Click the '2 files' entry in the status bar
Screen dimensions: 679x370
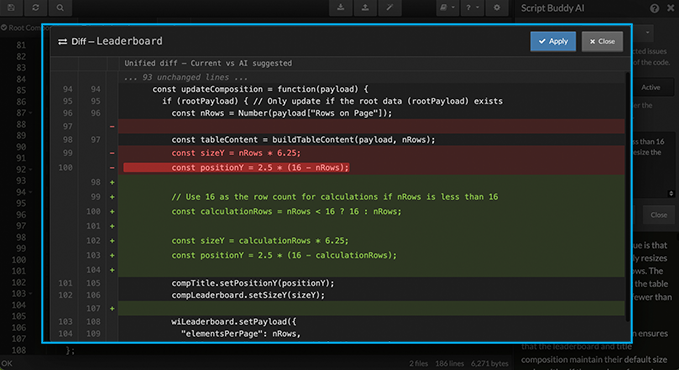coord(418,364)
